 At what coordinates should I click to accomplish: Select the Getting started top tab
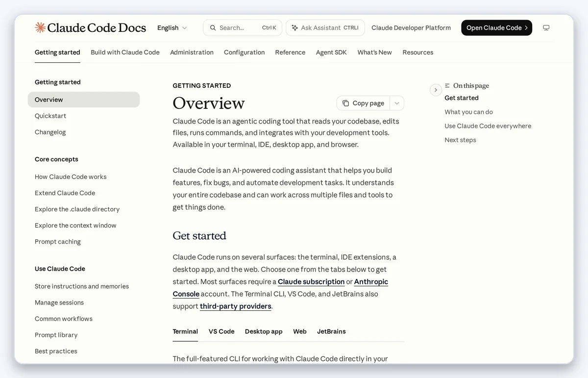point(57,52)
